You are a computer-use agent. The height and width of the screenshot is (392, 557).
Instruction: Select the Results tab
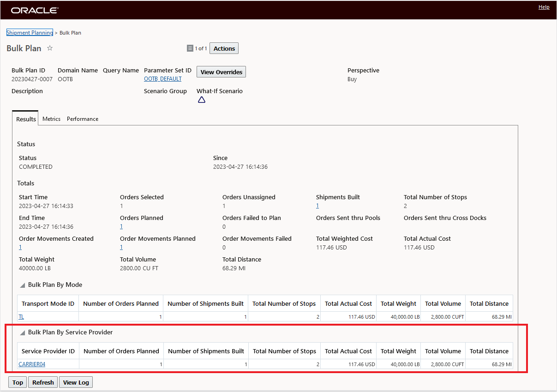click(26, 119)
